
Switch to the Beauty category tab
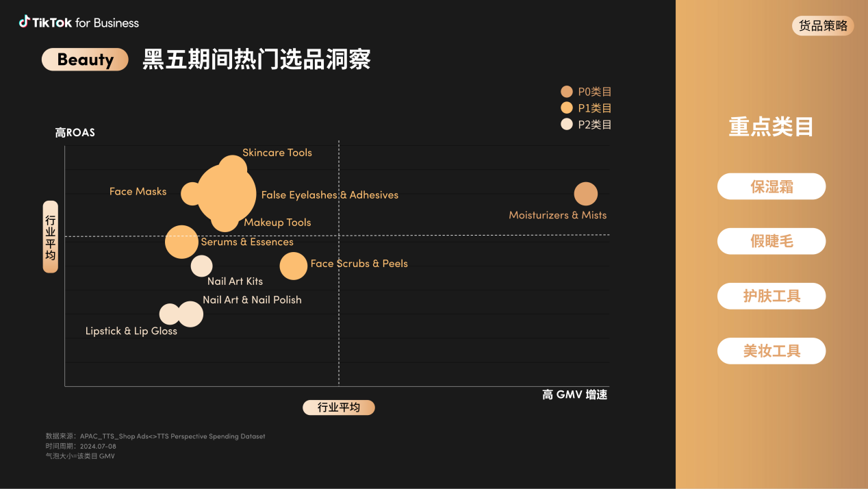pyautogui.click(x=84, y=60)
